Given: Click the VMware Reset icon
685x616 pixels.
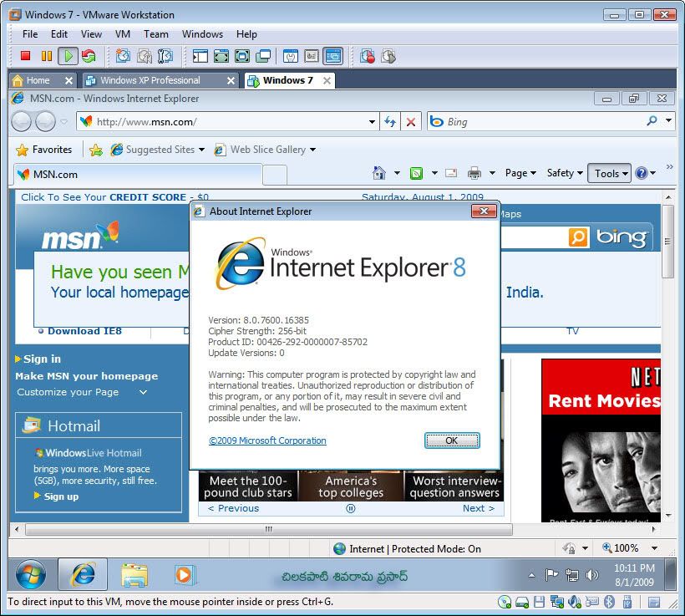Looking at the screenshot, I should pyautogui.click(x=88, y=56).
